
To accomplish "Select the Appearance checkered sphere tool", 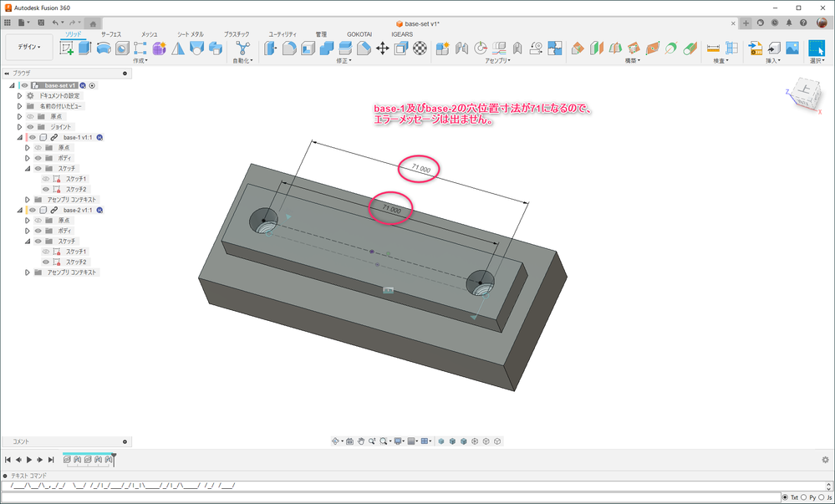I will pyautogui.click(x=420, y=48).
